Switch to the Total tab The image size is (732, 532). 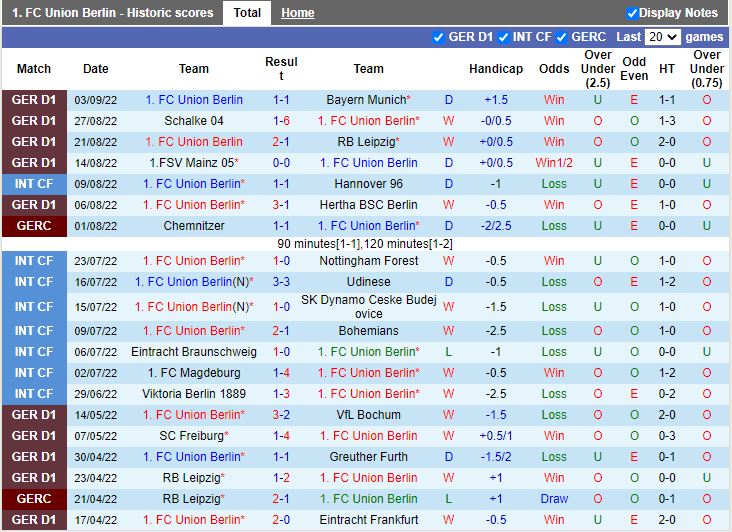(247, 13)
